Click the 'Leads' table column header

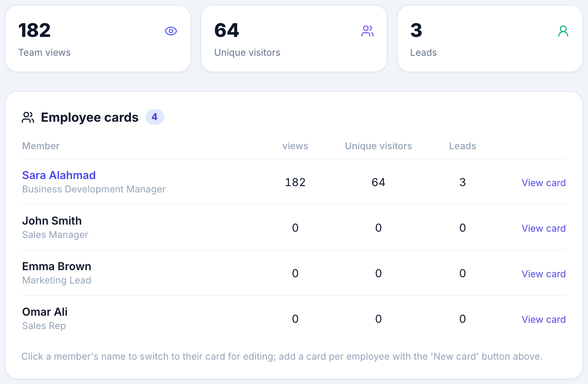[463, 146]
